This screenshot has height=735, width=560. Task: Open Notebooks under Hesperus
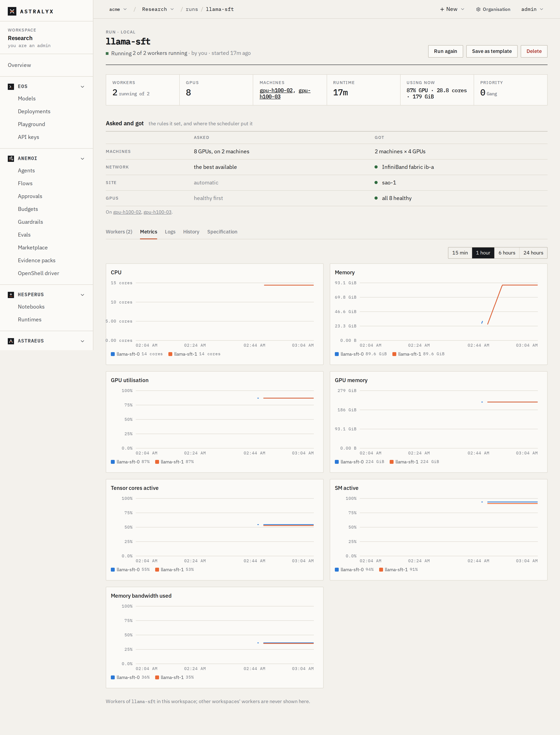pos(31,307)
